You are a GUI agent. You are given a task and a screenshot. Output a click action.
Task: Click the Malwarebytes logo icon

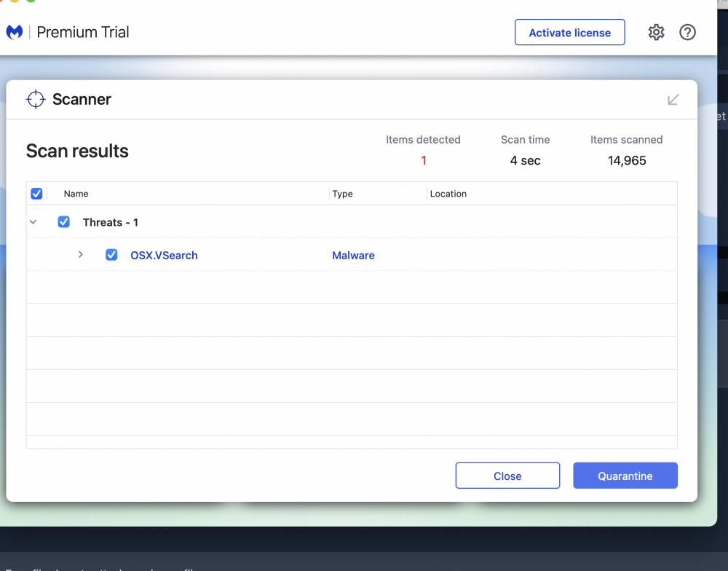pyautogui.click(x=15, y=32)
